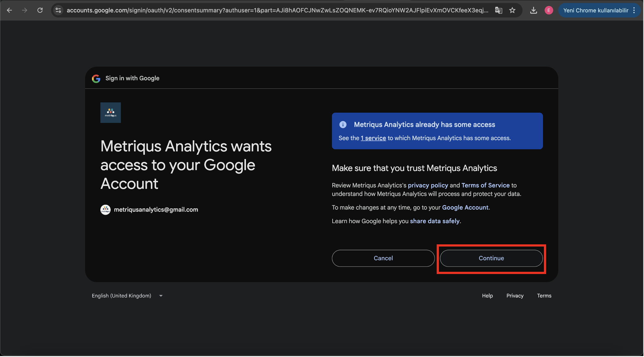Open the downloads icon
This screenshot has height=357, width=644.
(x=534, y=10)
